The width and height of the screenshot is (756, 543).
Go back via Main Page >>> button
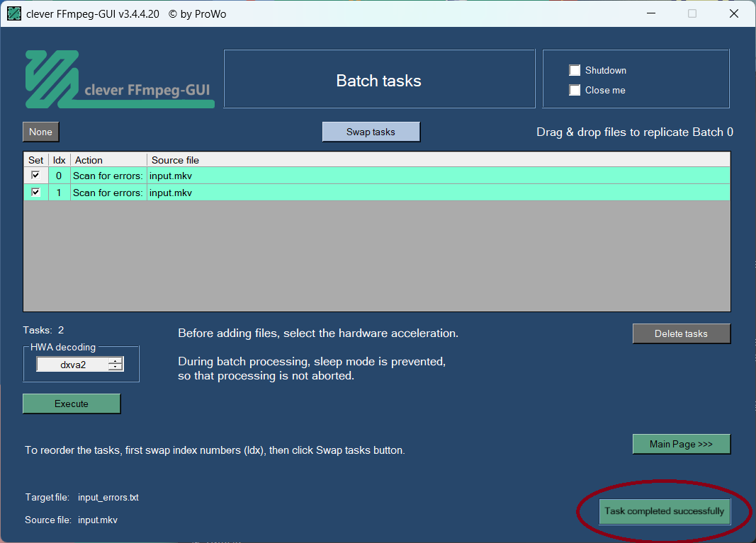pyautogui.click(x=682, y=444)
